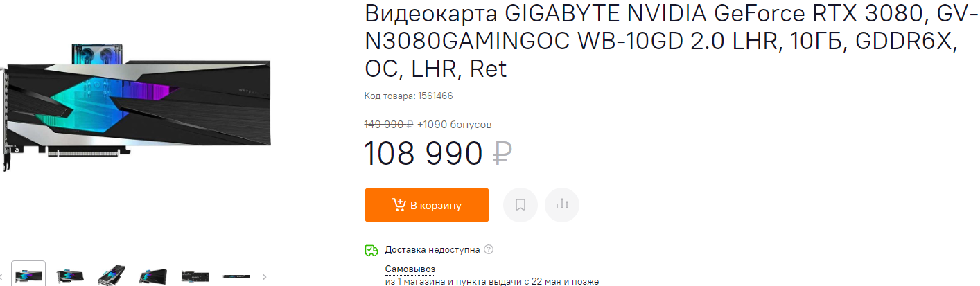
Task: Select the fourth product thumbnail
Action: pyautogui.click(x=153, y=275)
